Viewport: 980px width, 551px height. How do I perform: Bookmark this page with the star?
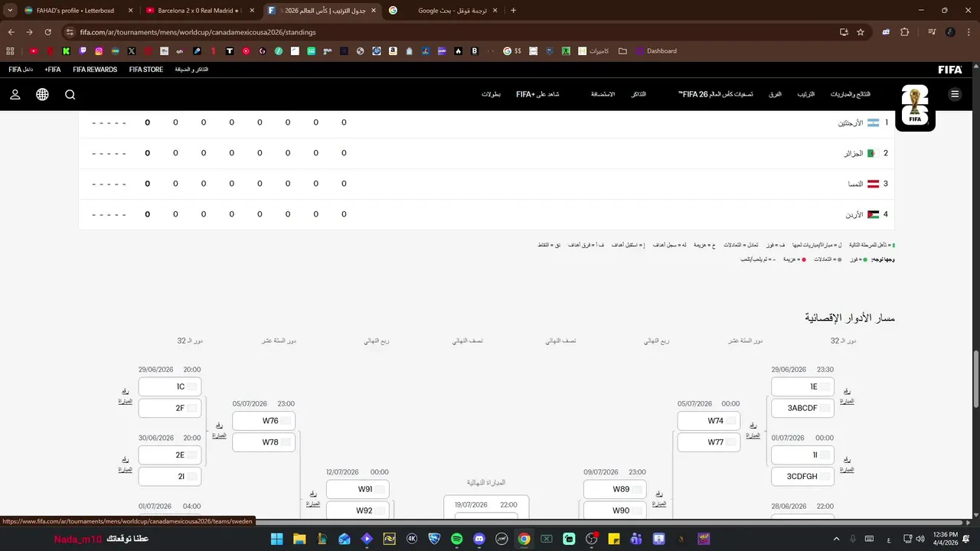[x=861, y=32]
